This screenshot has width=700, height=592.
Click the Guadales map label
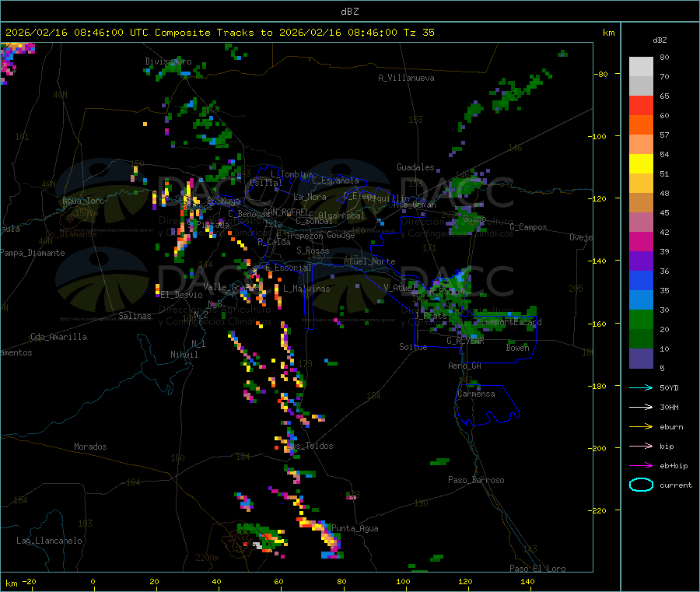415,167
